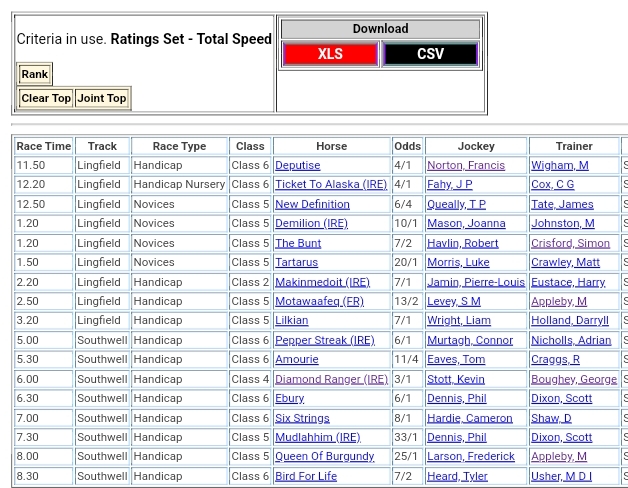Click the Odds column header
This screenshot has height=488, width=628.
(x=407, y=146)
